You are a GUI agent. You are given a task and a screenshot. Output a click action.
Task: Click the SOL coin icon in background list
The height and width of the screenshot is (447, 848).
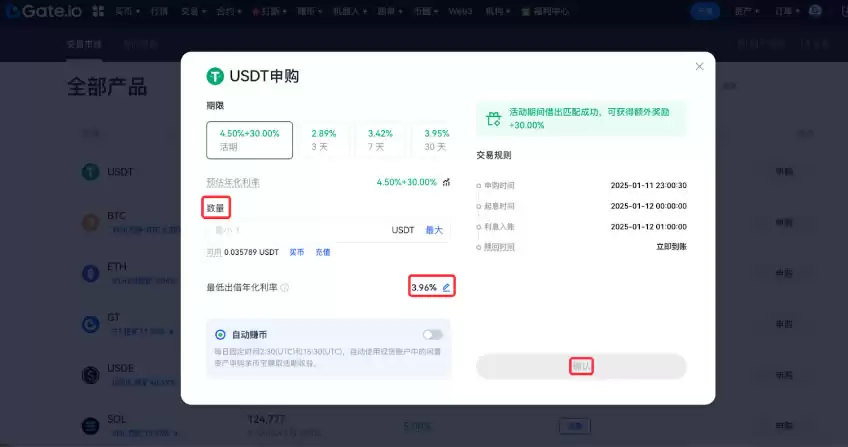pyautogui.click(x=90, y=425)
